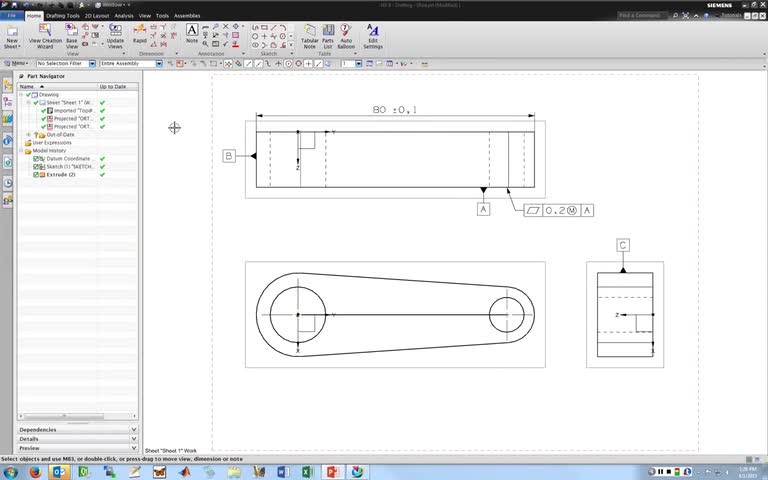
Task: Select datum label B on the drawing
Action: coord(229,156)
